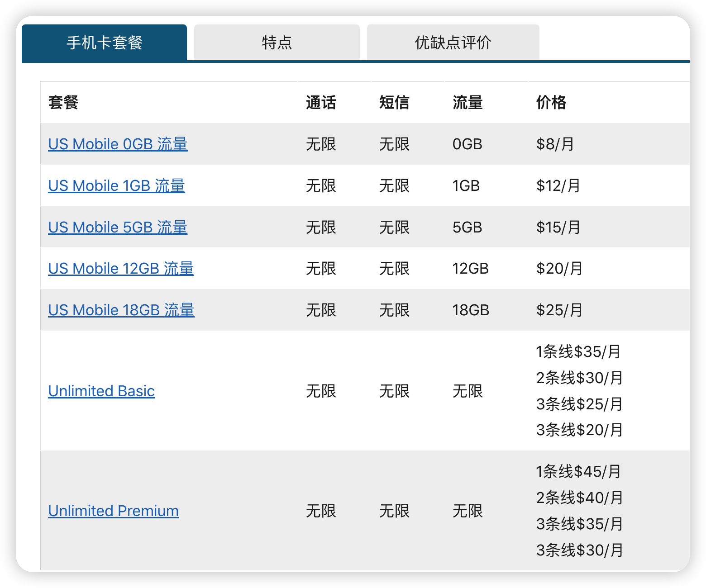Follow the Unlimited Basic plan link
The image size is (706, 588).
pos(101,391)
